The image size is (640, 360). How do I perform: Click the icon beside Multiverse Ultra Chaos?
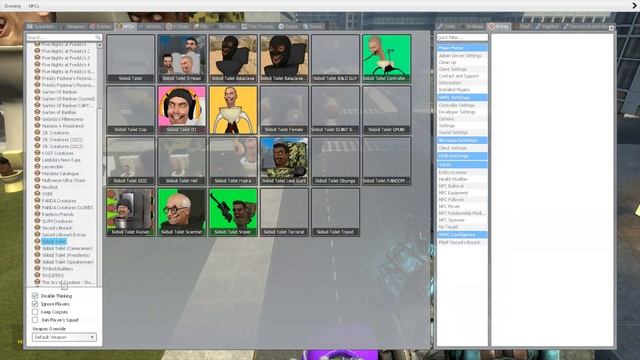pos(37,180)
